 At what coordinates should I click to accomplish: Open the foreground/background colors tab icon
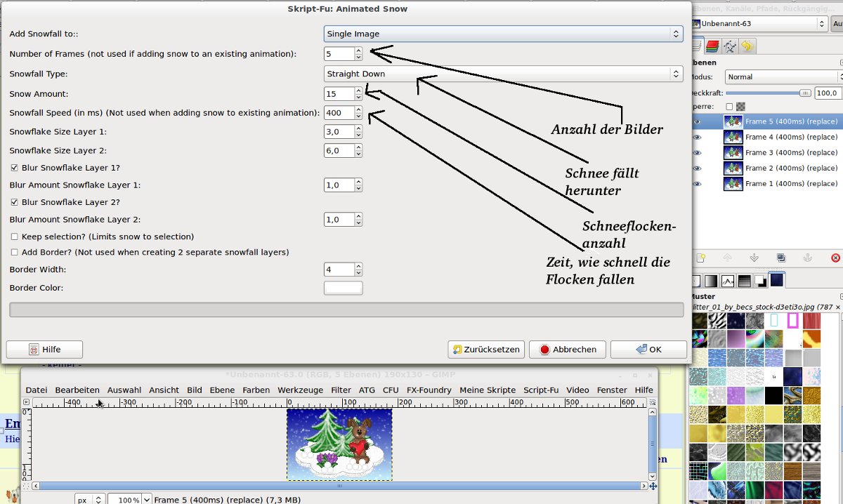[760, 281]
